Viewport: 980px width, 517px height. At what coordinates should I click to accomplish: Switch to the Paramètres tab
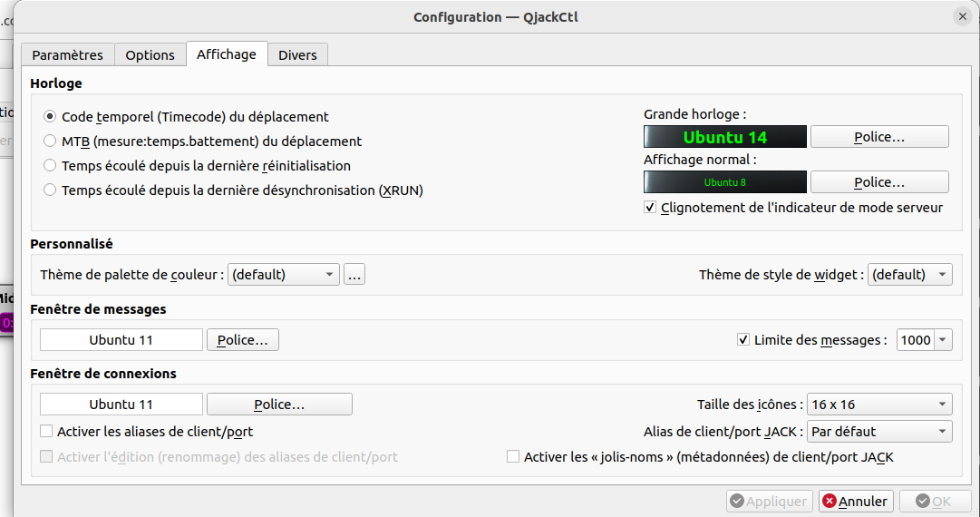coord(68,54)
